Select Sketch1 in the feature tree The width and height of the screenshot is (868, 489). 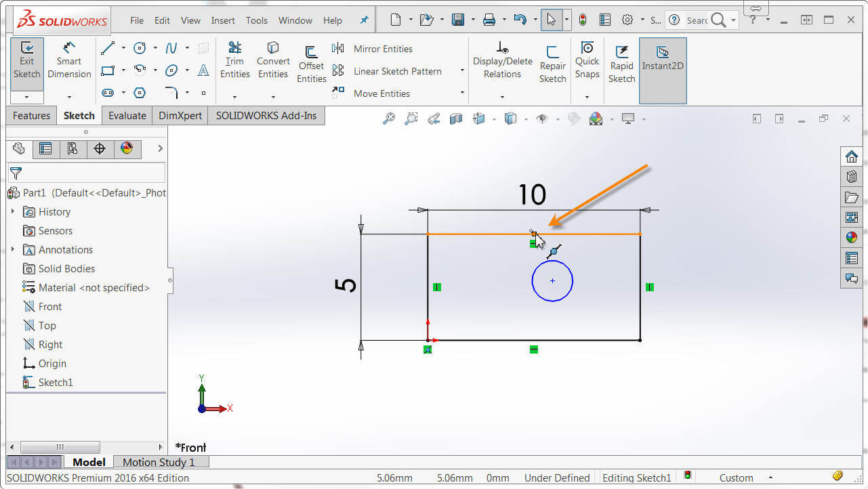pyautogui.click(x=55, y=383)
